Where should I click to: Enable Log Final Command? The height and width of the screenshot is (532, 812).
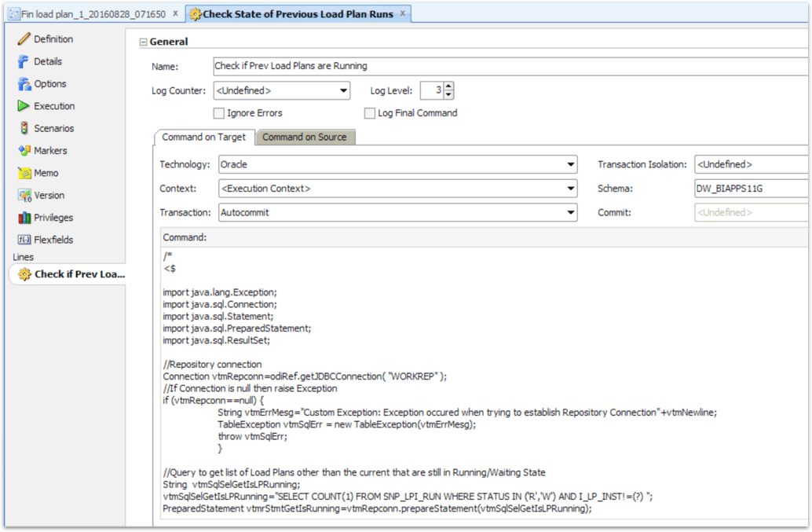370,112
